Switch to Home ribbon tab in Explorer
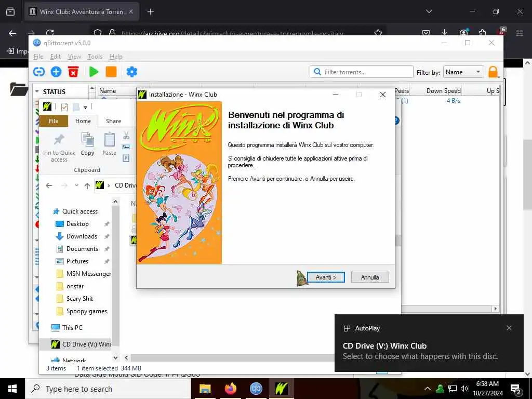Image resolution: width=532 pixels, height=399 pixels. tap(83, 121)
